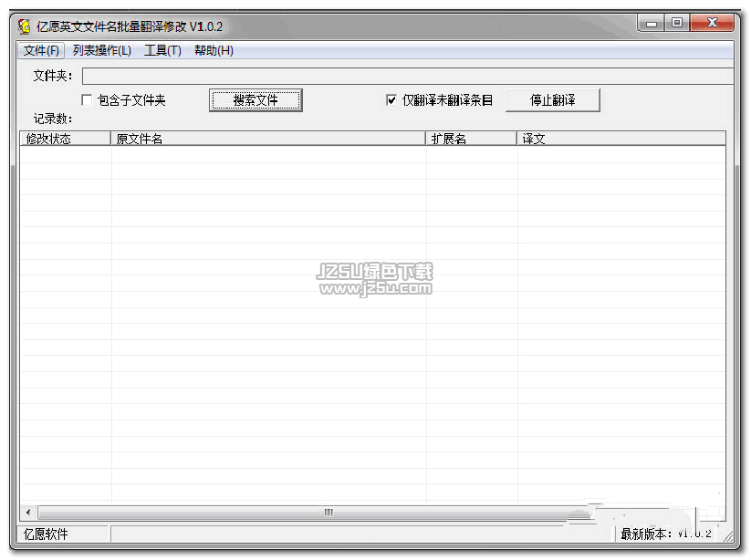Open the 文件(F) menu
The width and height of the screenshot is (751, 560).
41,50
